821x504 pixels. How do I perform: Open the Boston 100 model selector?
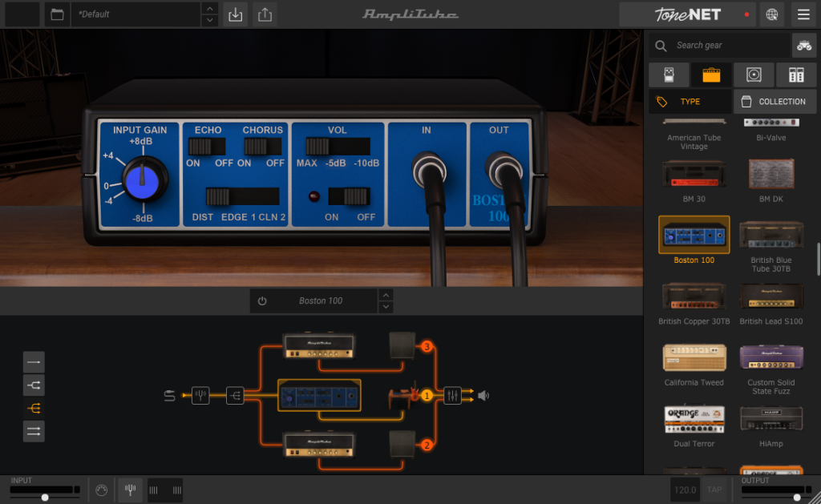[321, 301]
